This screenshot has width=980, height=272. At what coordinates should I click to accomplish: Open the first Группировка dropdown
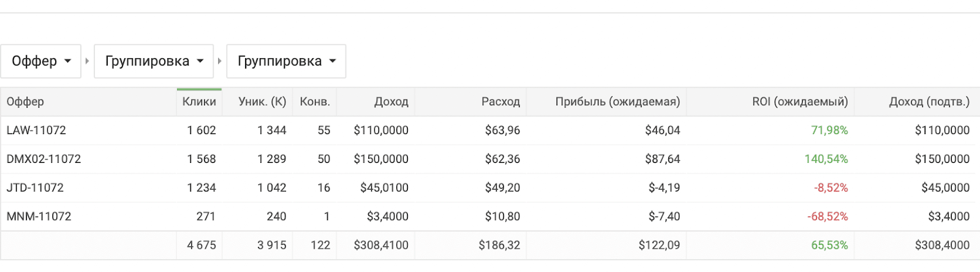click(154, 61)
